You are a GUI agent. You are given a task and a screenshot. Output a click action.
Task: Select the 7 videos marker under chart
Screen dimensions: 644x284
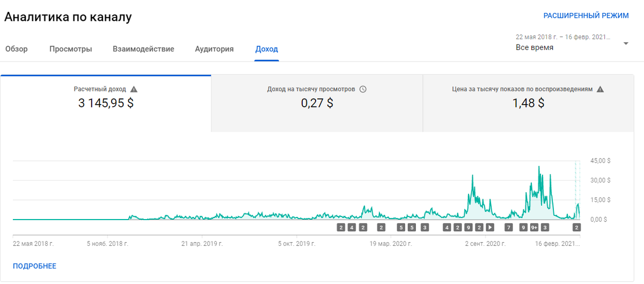click(509, 228)
